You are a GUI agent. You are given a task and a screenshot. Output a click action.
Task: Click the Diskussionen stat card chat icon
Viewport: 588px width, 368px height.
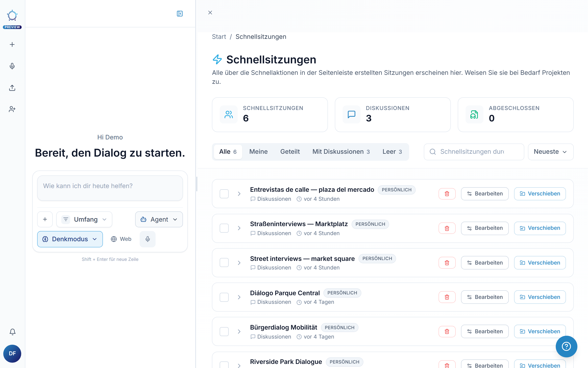coord(351,114)
